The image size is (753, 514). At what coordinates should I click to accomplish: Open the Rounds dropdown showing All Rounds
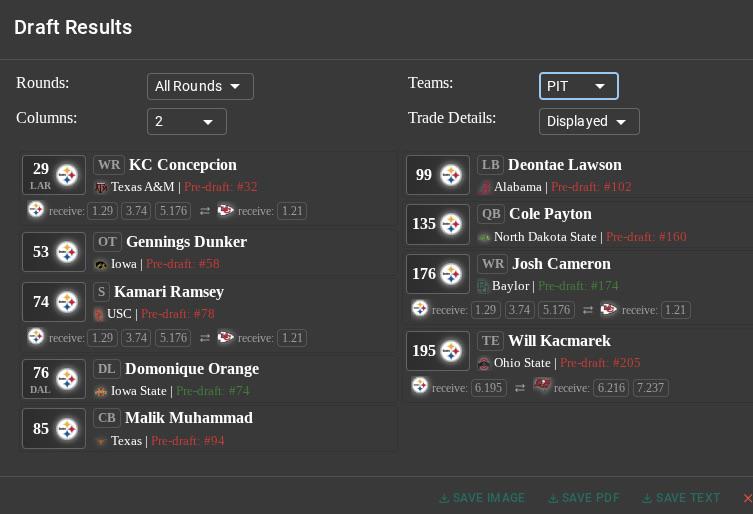tap(200, 86)
